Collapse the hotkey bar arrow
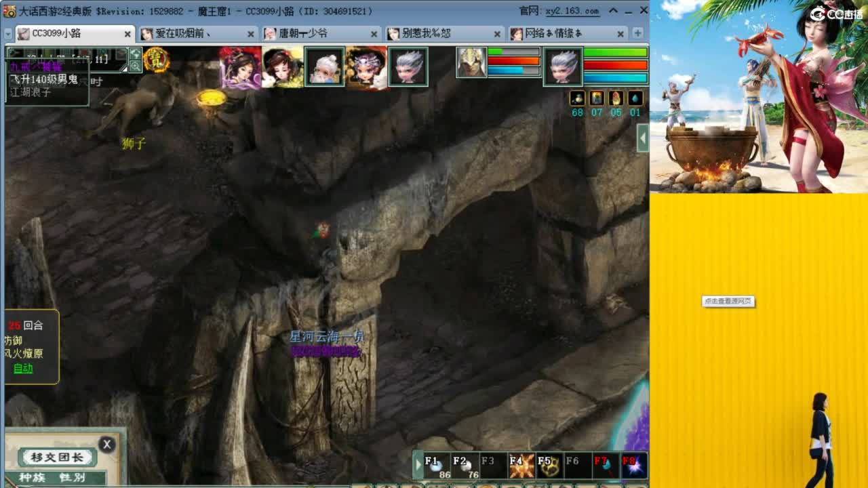 point(418,466)
